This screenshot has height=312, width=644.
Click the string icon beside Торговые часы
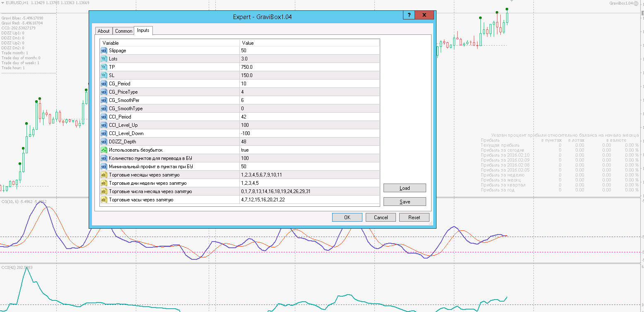pos(104,200)
